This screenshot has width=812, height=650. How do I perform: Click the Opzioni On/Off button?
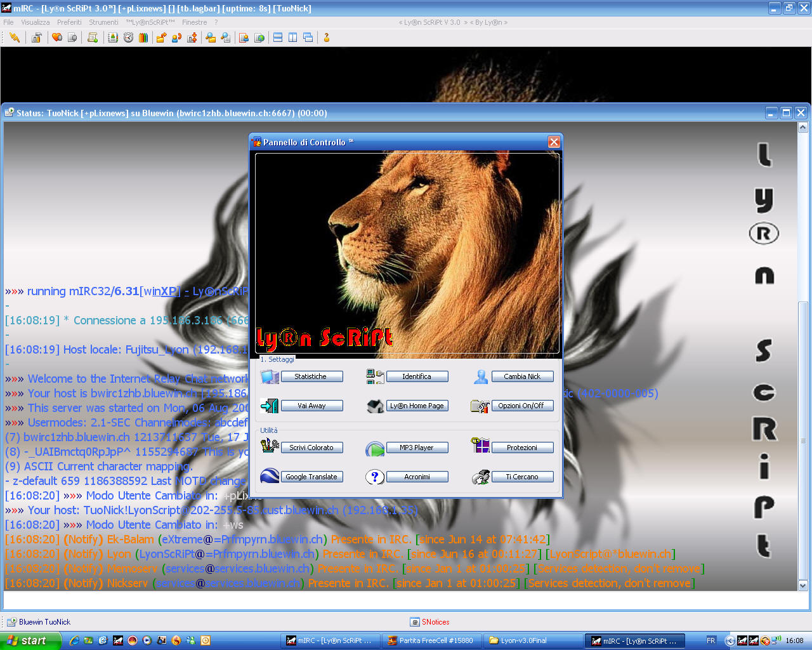coord(522,406)
